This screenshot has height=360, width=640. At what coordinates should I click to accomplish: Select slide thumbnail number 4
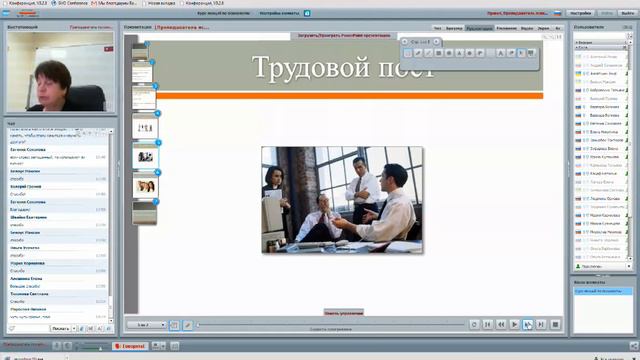[x=145, y=127]
